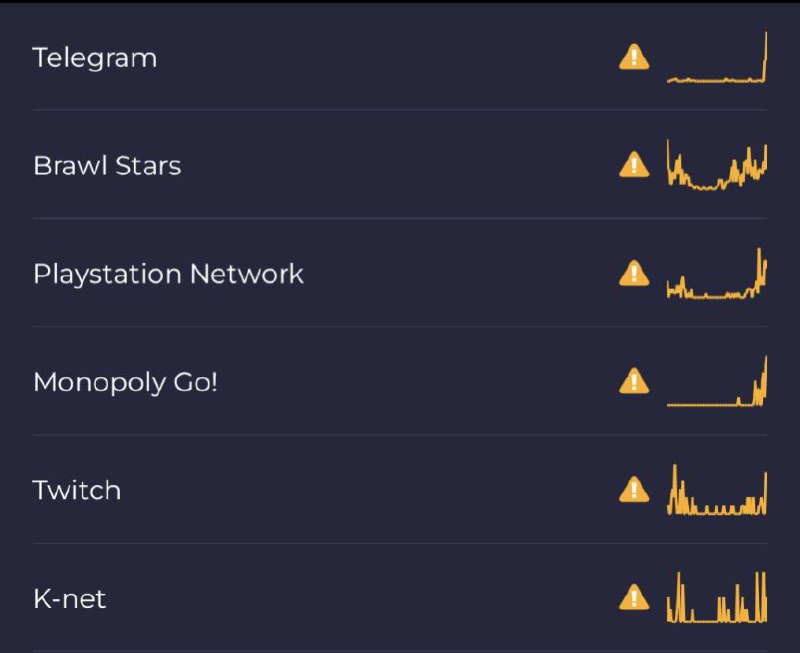The image size is (800, 653).
Task: Select the Brawl Stars service name
Action: [107, 165]
